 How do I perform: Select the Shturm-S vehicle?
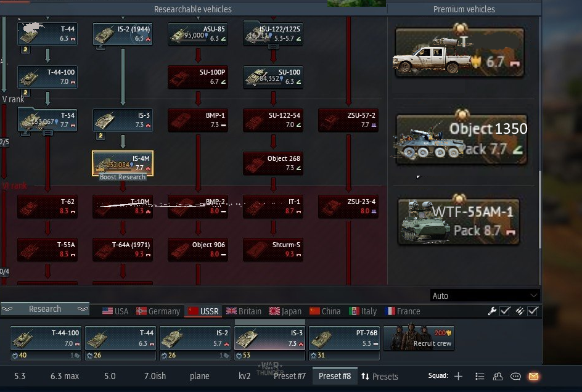pyautogui.click(x=273, y=250)
